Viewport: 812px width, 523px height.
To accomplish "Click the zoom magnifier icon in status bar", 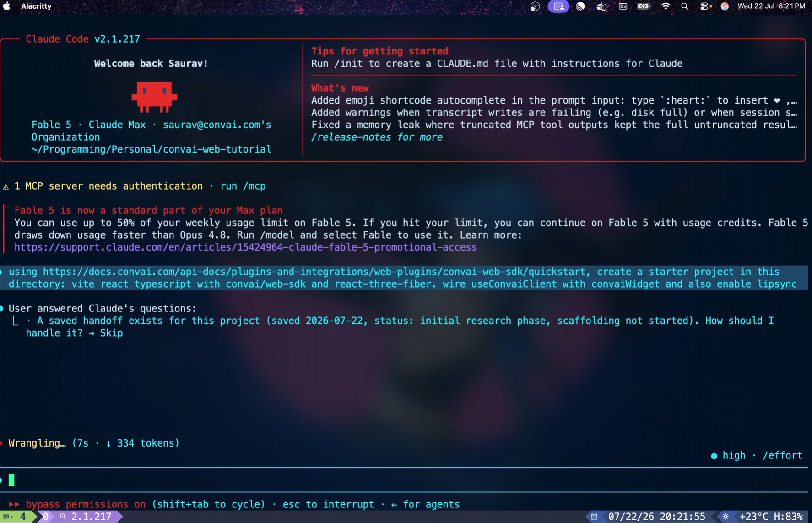I will tap(63, 517).
